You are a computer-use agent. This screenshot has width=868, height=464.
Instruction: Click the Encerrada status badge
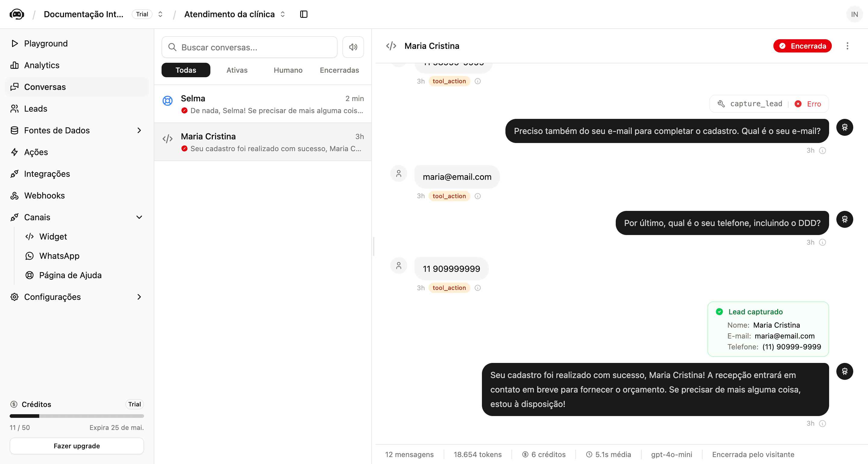click(802, 46)
